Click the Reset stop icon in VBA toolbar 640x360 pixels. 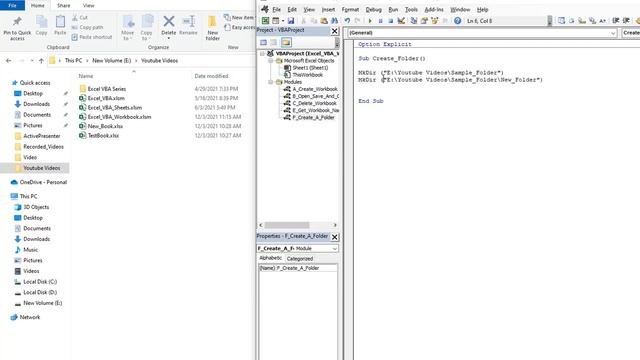click(x=391, y=21)
